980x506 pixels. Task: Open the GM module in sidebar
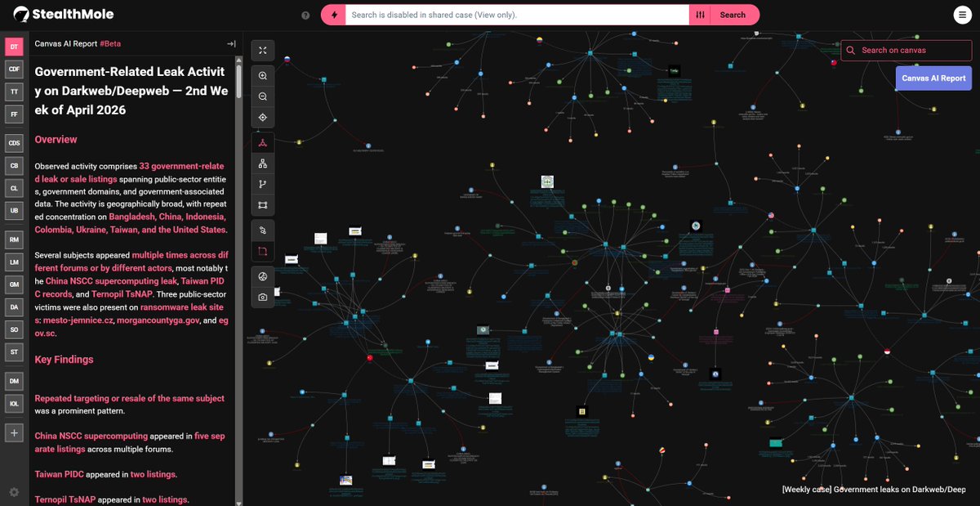(14, 284)
